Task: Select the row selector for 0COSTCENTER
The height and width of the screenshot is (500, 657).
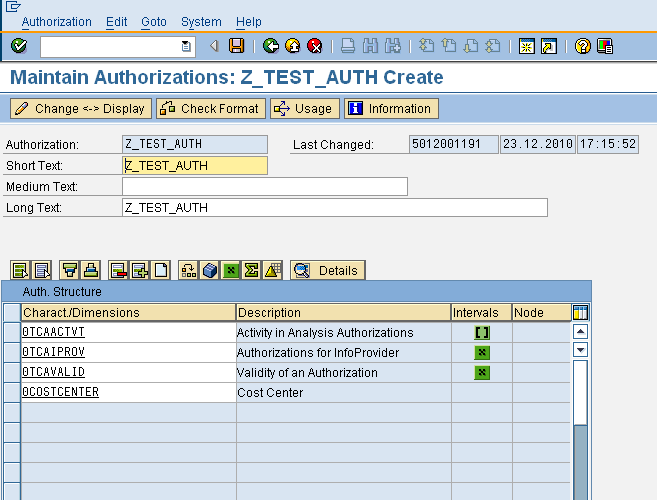Action: point(12,392)
